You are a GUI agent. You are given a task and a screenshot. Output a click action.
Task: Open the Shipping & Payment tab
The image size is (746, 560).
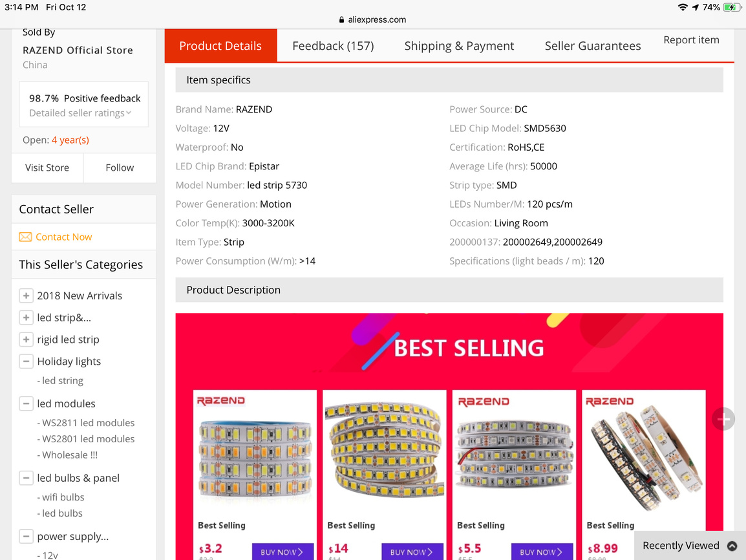click(x=459, y=46)
